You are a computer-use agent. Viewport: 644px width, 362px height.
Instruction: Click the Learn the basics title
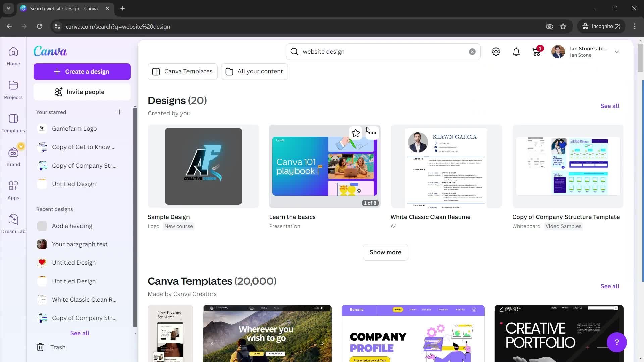pyautogui.click(x=292, y=217)
